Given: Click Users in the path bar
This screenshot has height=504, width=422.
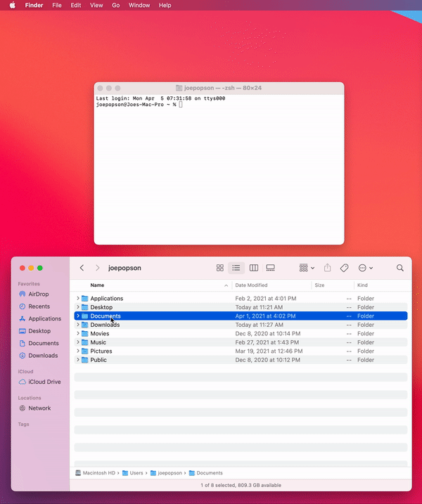Looking at the screenshot, I should [133, 473].
